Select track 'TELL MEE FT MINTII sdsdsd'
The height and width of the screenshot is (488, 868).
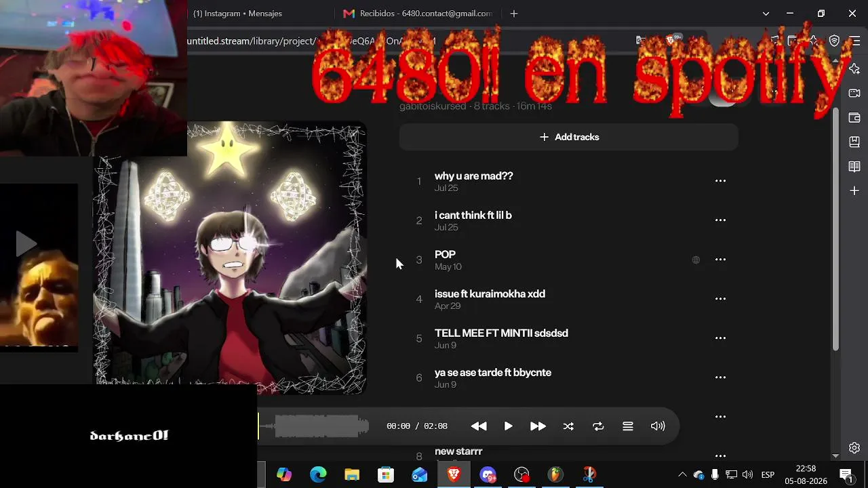tap(501, 333)
